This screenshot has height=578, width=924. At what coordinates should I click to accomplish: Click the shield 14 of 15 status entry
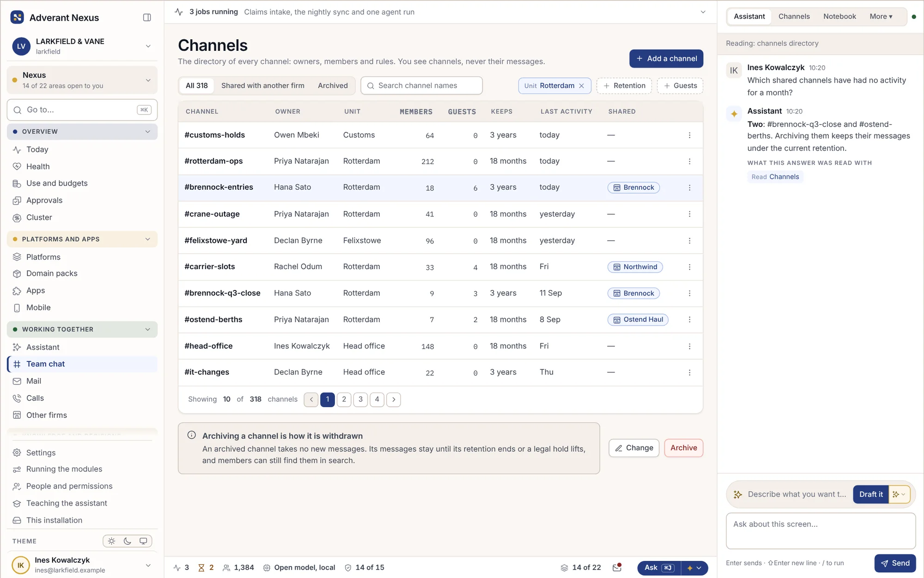coord(365,567)
